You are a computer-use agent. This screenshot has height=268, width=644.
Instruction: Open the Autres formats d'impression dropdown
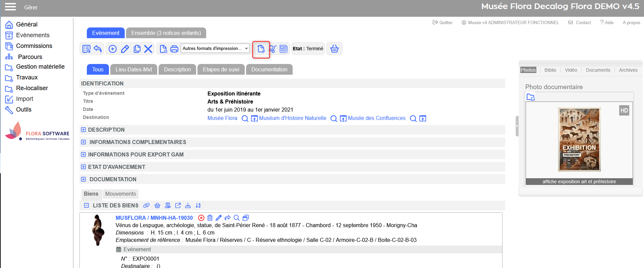click(x=215, y=49)
